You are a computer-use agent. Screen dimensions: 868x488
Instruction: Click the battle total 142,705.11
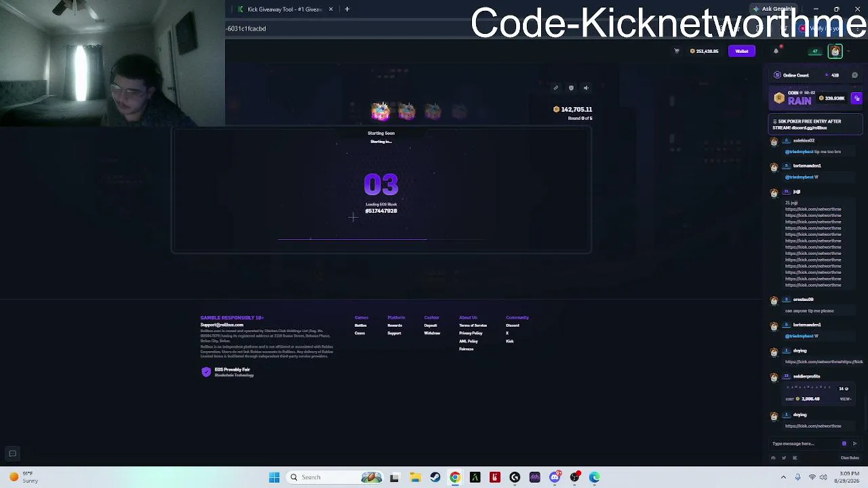[x=573, y=109]
